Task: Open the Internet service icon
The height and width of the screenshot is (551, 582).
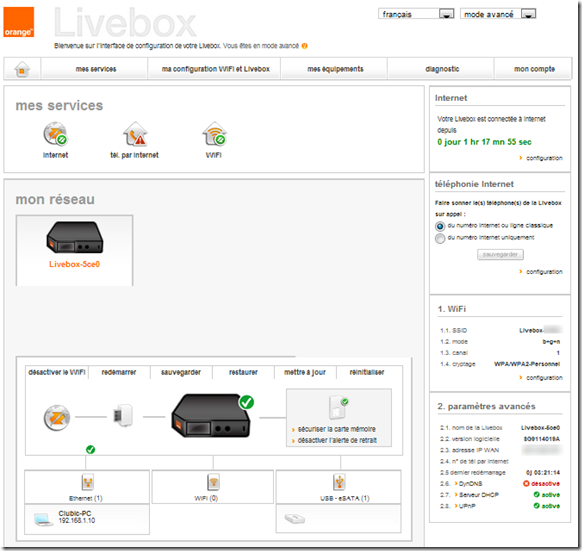Action: click(55, 134)
